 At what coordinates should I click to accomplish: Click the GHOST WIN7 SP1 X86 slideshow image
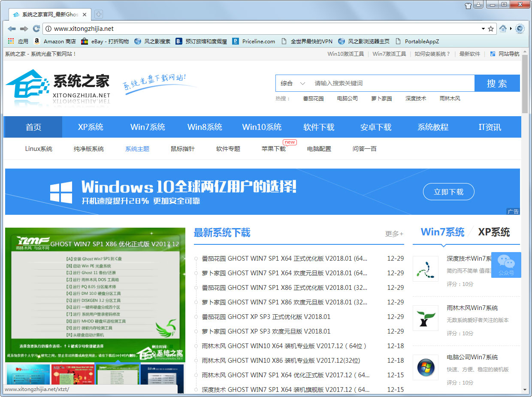coord(95,295)
